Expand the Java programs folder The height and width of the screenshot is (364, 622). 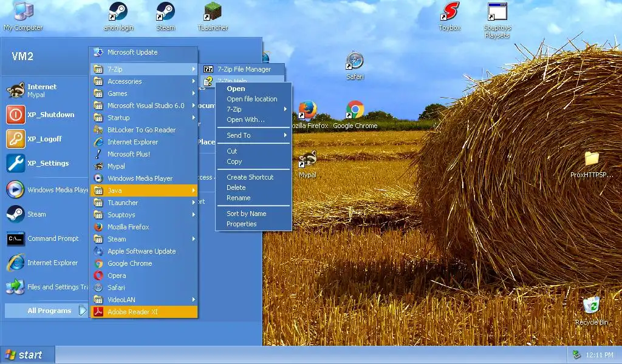point(143,190)
